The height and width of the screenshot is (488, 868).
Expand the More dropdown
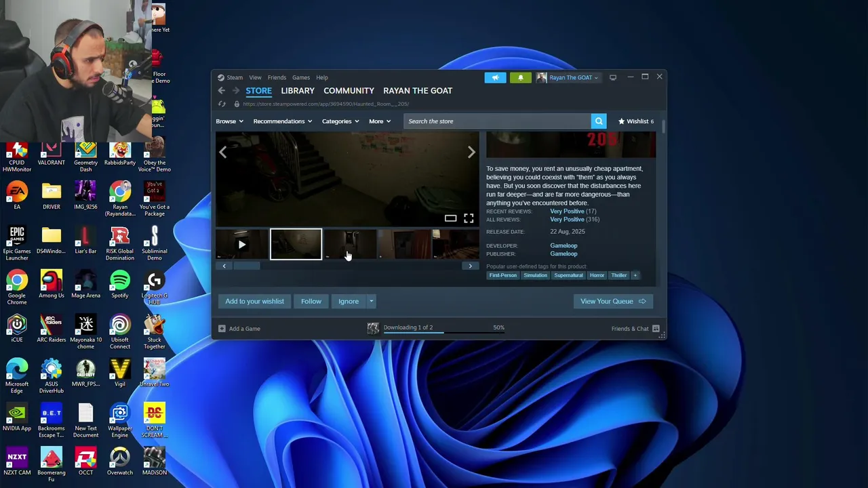point(380,121)
